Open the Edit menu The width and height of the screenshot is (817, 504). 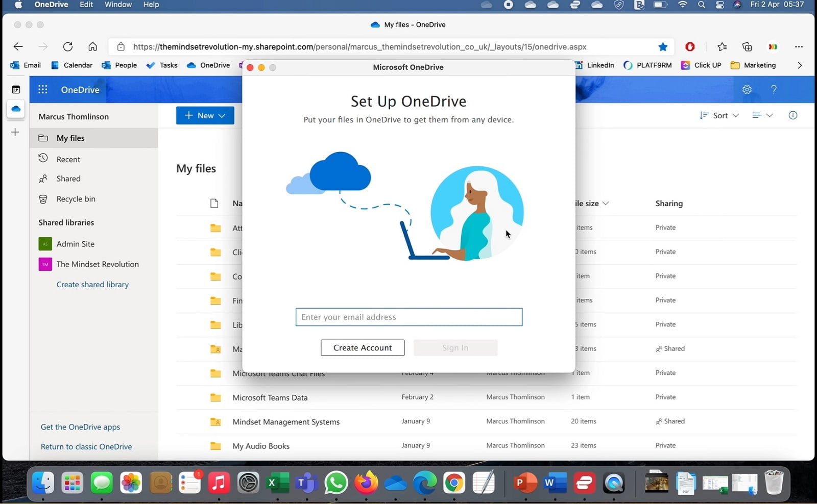86,5
